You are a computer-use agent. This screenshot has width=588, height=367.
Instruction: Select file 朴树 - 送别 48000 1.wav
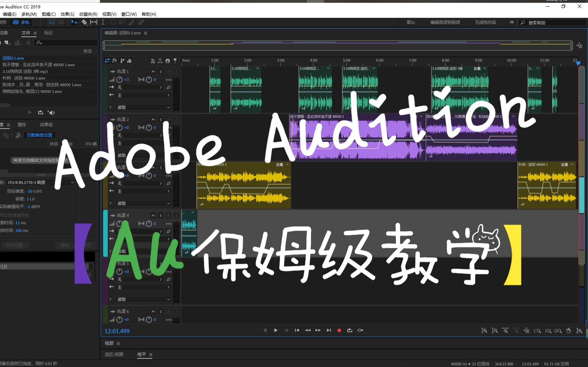click(24, 78)
